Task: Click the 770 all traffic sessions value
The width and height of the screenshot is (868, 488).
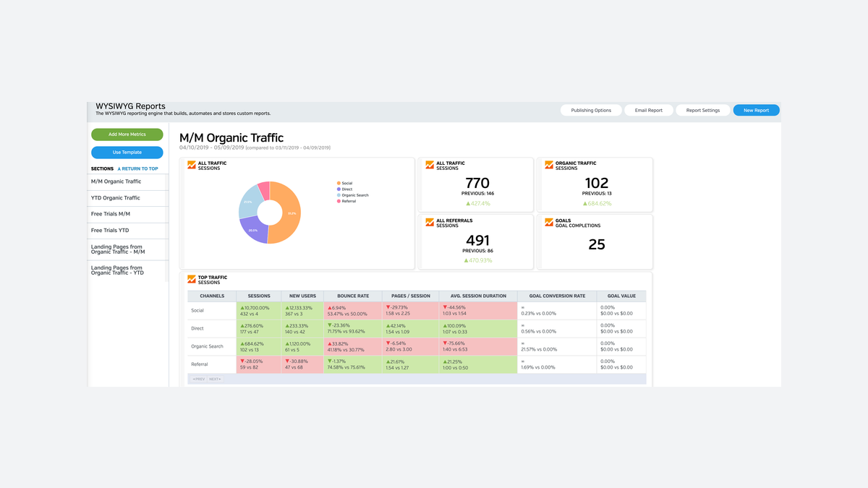Action: (x=477, y=183)
